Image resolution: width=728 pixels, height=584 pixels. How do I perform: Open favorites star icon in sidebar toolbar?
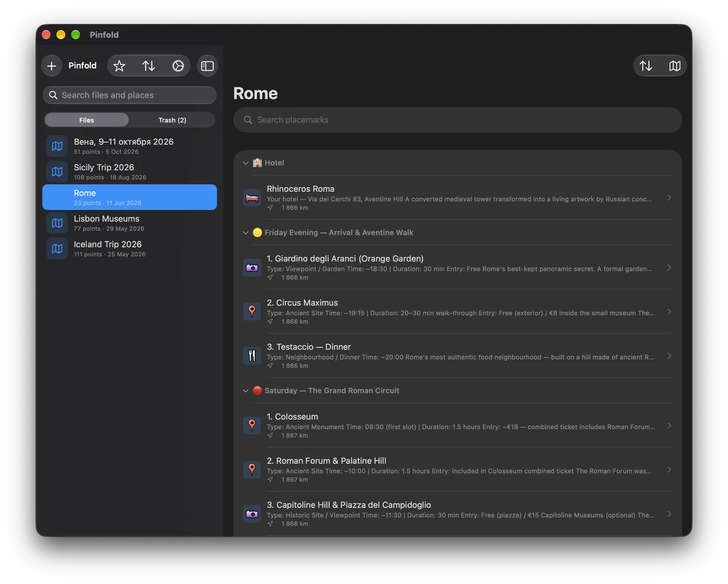(119, 66)
